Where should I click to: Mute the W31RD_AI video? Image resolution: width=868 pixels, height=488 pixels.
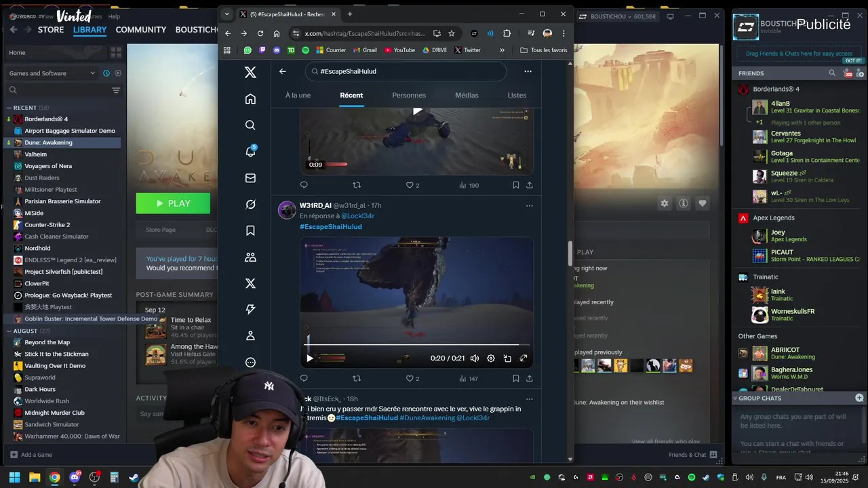tap(475, 358)
